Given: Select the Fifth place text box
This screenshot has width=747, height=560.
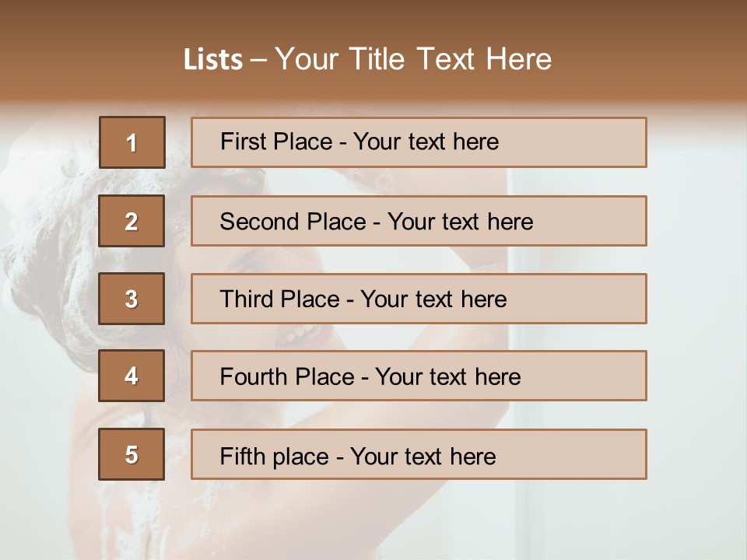Looking at the screenshot, I should click(x=419, y=454).
